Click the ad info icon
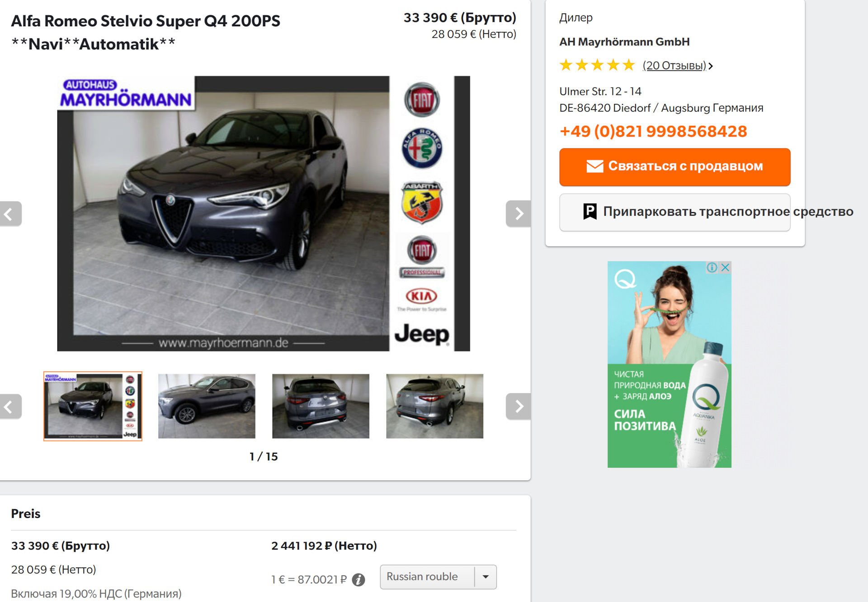Viewport: 868px width, 602px height. coord(712,267)
